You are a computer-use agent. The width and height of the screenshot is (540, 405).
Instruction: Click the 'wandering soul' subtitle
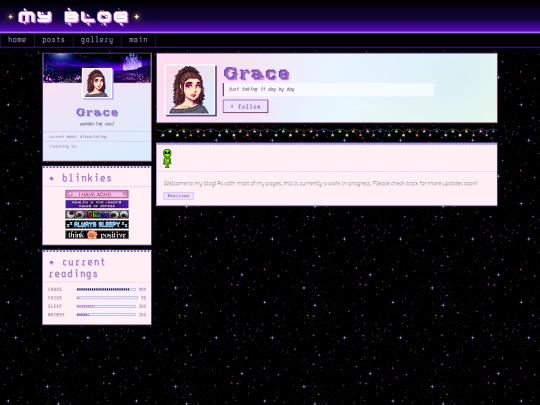[97, 124]
